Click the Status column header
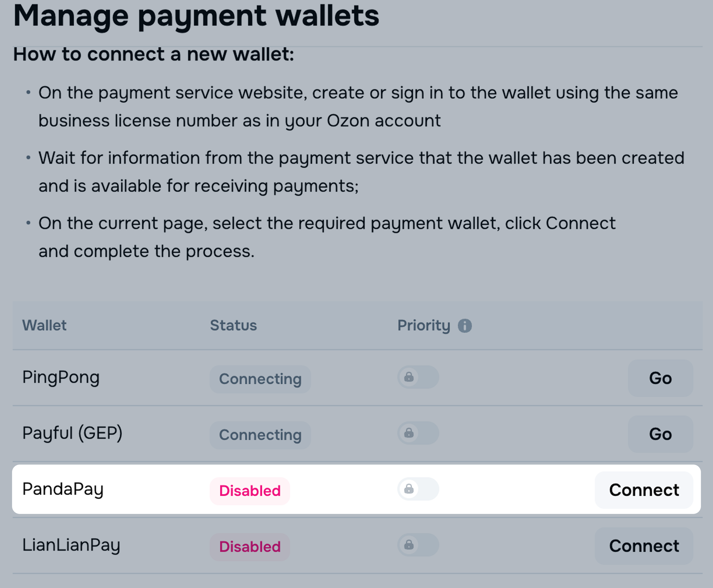 (233, 326)
